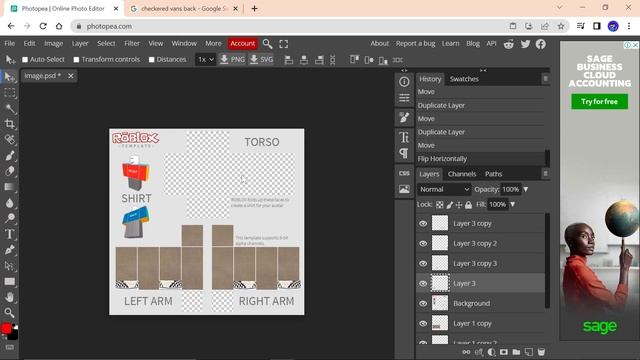
Task: Hide the Background layer
Action: (x=423, y=303)
